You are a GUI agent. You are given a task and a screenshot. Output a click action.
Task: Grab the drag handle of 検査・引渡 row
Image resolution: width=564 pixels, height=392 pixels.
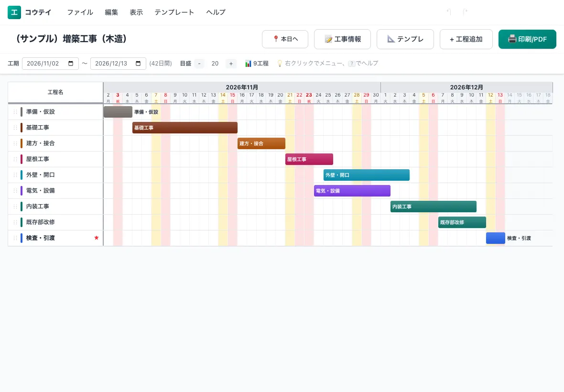15,238
